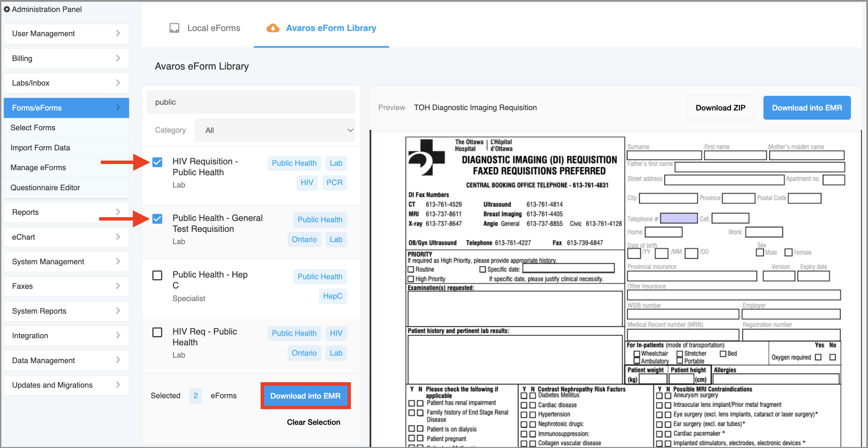Collapse the Forms/eForms menu chevron
The image size is (868, 448).
[118, 107]
